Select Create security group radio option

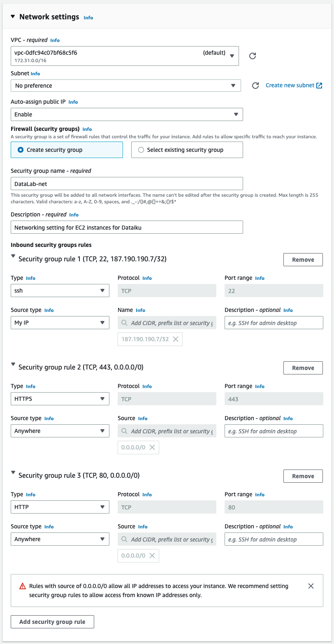21,150
